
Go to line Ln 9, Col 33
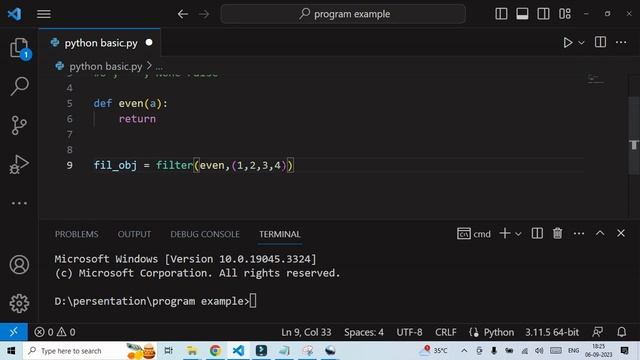click(306, 332)
